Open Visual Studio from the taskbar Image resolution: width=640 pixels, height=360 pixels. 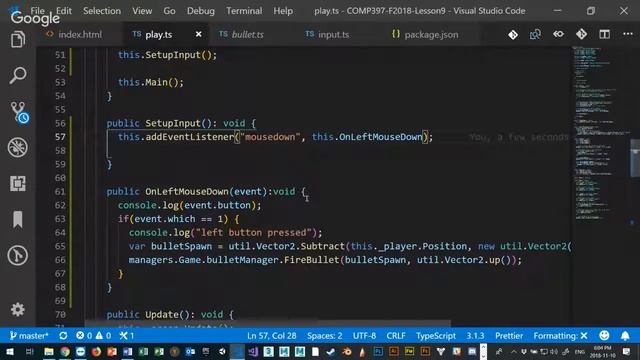253,351
